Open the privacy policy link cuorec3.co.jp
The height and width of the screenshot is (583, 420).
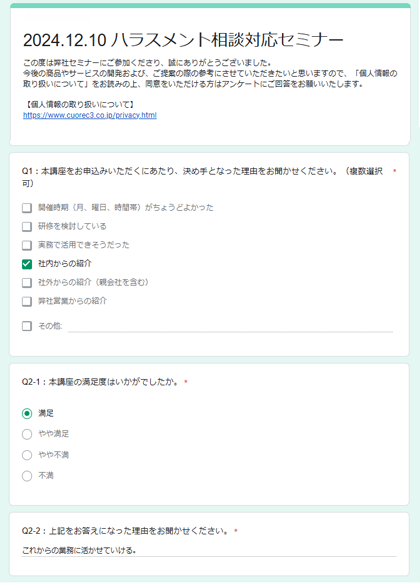[90, 115]
